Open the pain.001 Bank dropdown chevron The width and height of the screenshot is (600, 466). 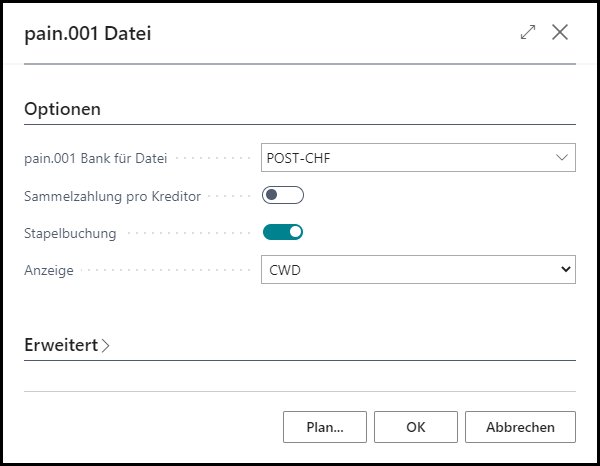coord(561,157)
